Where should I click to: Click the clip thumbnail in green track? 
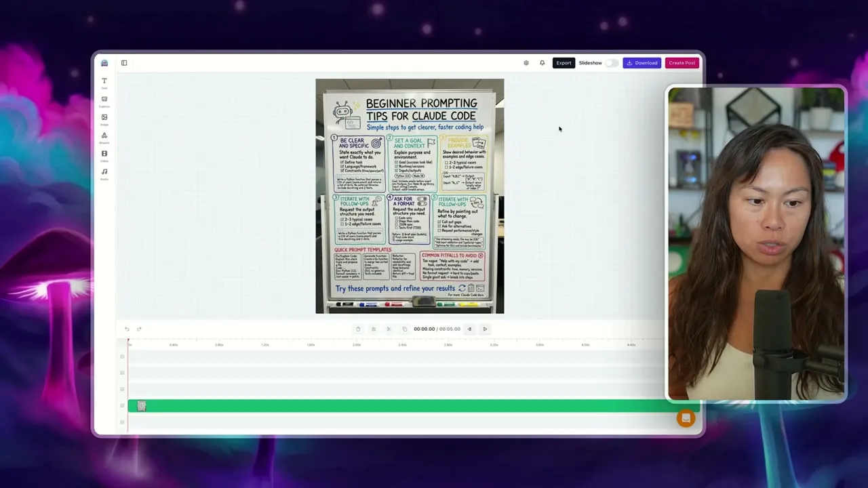[141, 406]
